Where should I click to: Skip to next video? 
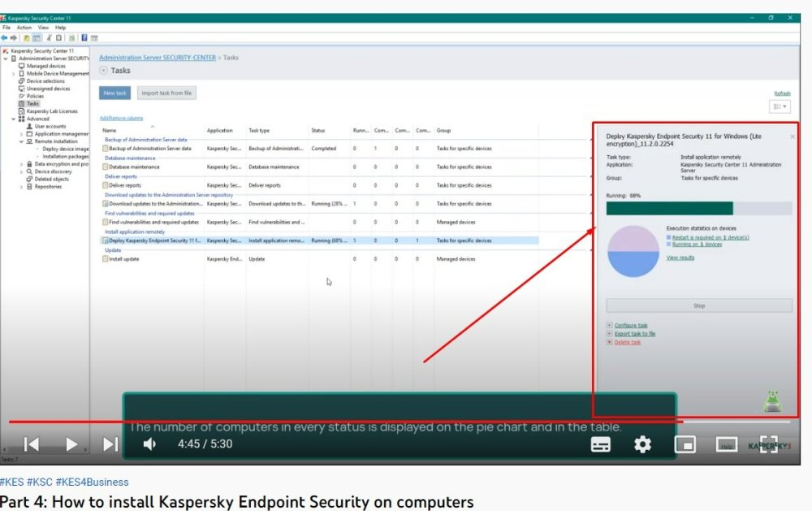[x=110, y=444]
